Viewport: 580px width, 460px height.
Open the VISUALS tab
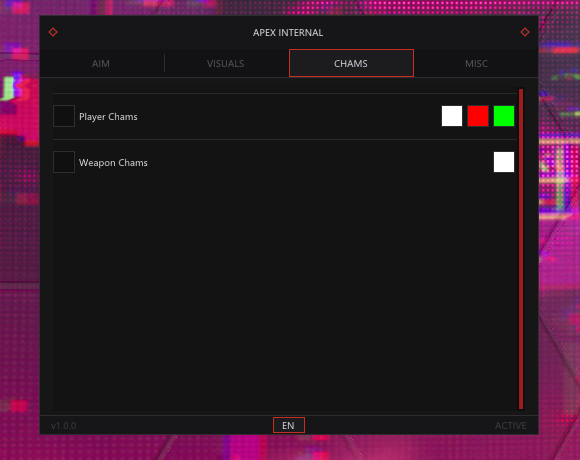coord(225,64)
